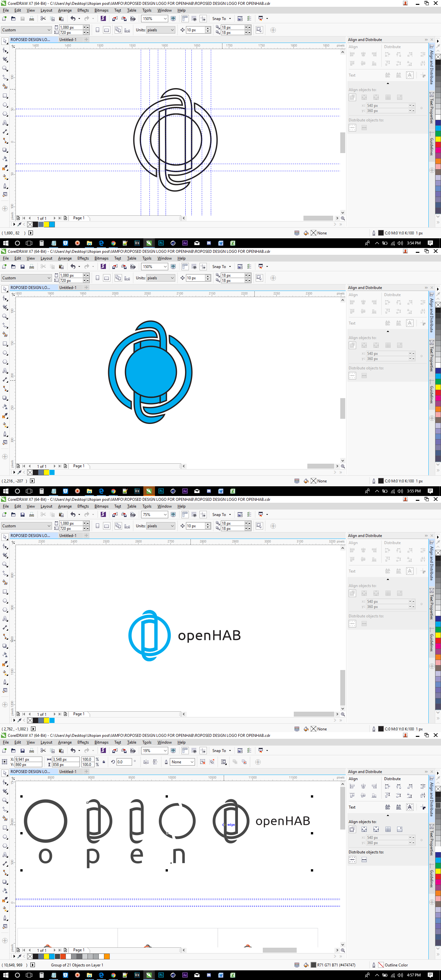
Task: Toggle Show Grid in the blue logo window toolbar
Action: click(x=194, y=266)
